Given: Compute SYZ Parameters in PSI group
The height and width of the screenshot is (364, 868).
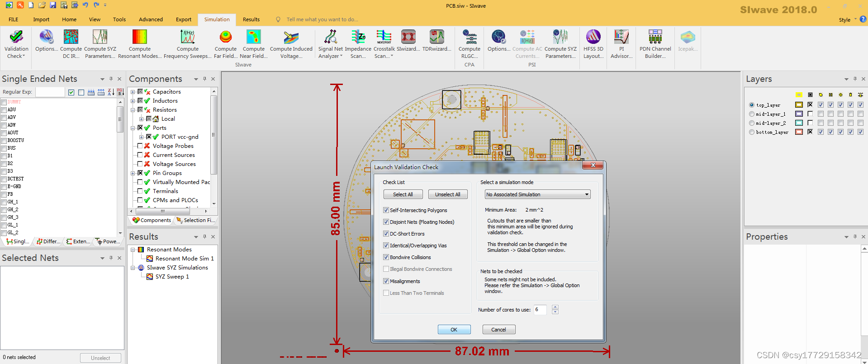Looking at the screenshot, I should [x=560, y=44].
